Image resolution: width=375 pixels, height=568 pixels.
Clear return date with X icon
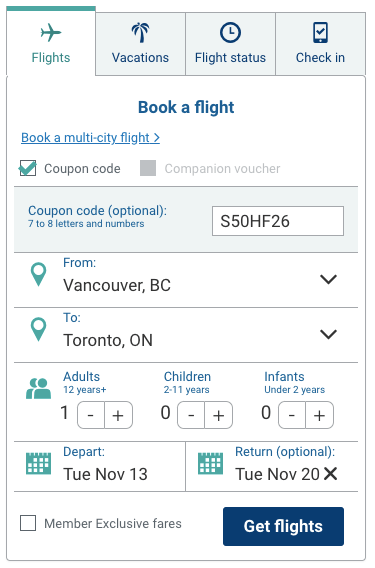point(330,473)
